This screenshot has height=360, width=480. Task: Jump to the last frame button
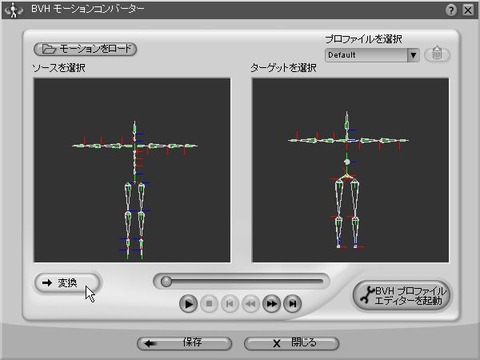pos(292,304)
